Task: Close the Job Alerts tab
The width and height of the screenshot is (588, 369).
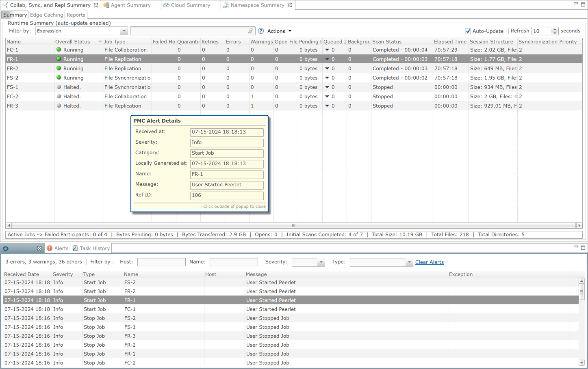Action: pos(39,248)
